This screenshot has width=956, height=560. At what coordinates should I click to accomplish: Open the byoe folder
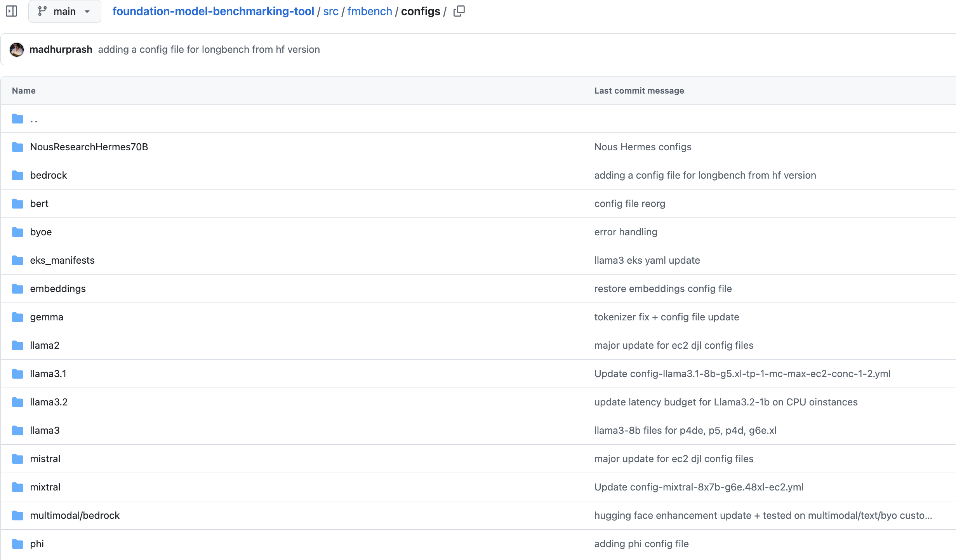coord(41,232)
